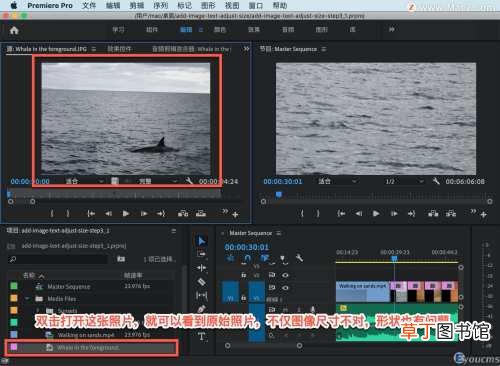Toggle nest sequences insert mode

[x=230, y=259]
